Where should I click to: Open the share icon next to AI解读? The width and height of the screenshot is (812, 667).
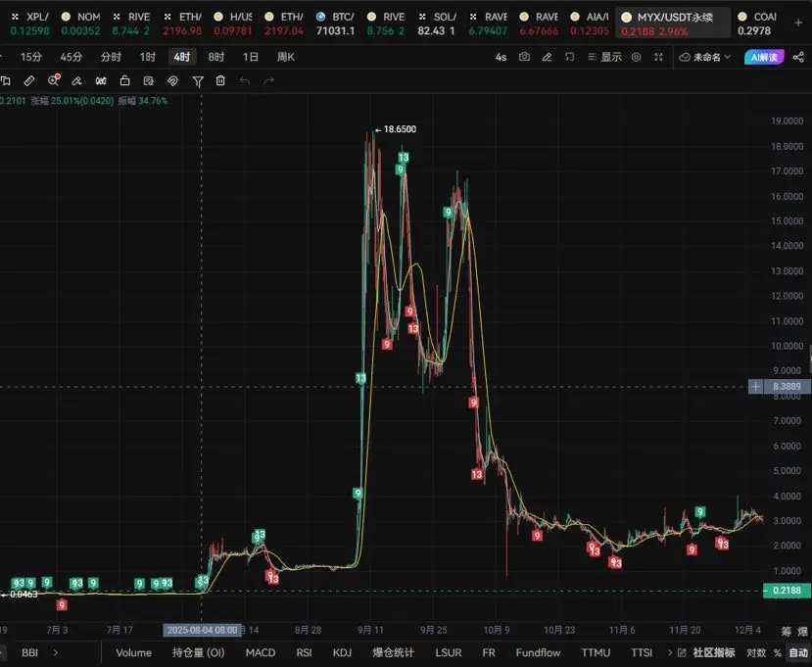tap(798, 57)
